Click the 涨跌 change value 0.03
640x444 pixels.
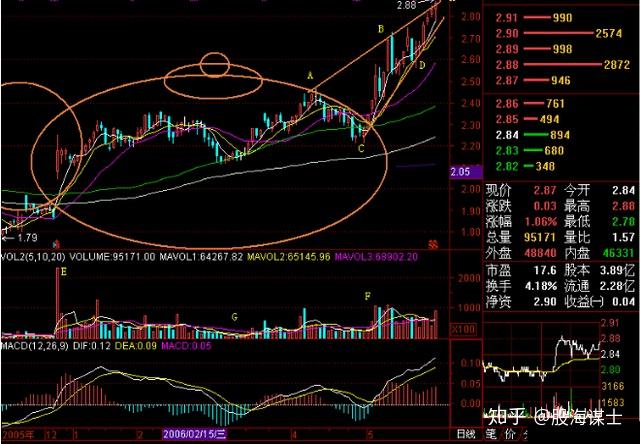point(545,206)
